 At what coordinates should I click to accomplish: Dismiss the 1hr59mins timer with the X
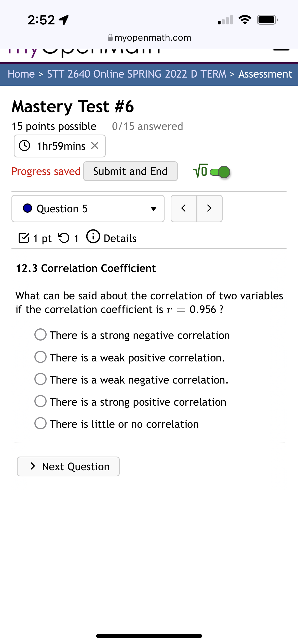95,145
